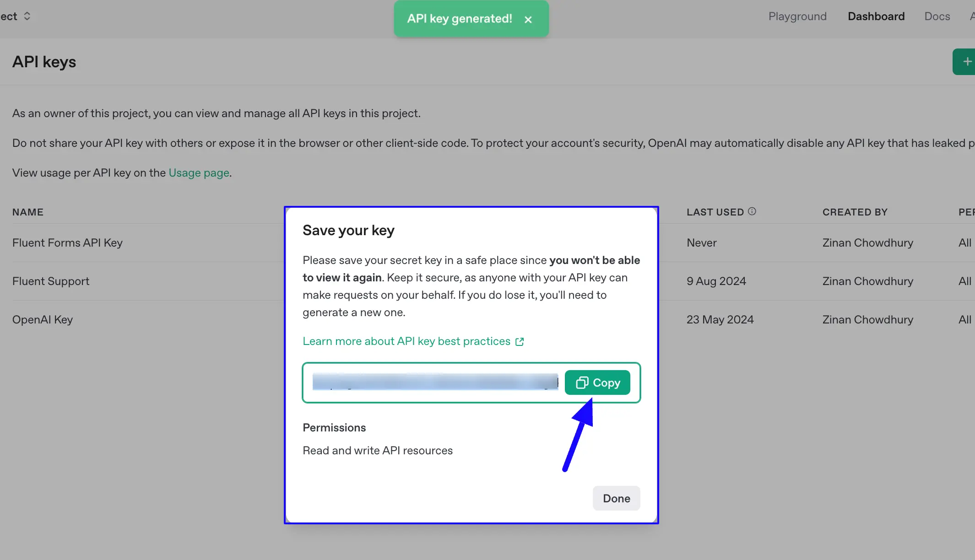Switch to the Dashboard tab

[x=876, y=16]
